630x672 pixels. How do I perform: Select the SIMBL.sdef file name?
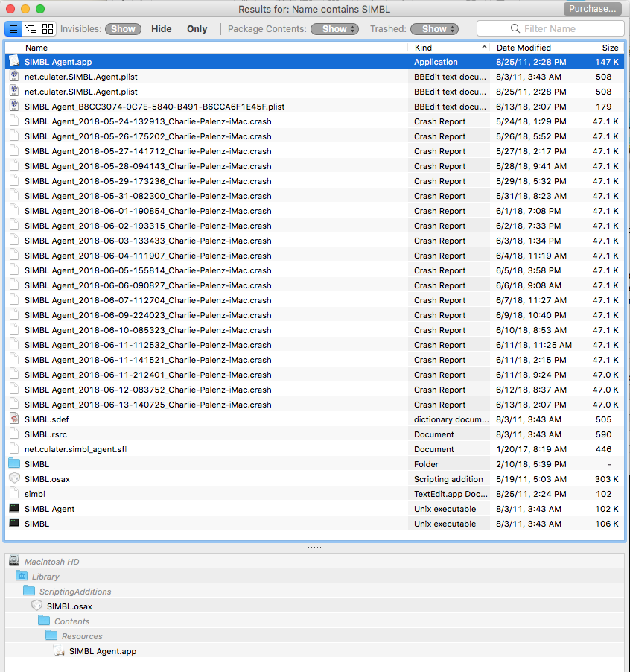pyautogui.click(x=46, y=419)
